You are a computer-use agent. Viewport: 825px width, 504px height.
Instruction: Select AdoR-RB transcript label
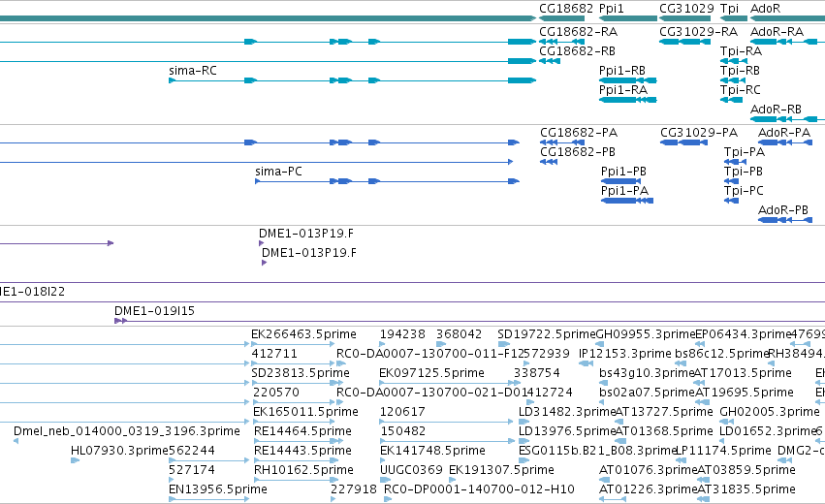776,110
